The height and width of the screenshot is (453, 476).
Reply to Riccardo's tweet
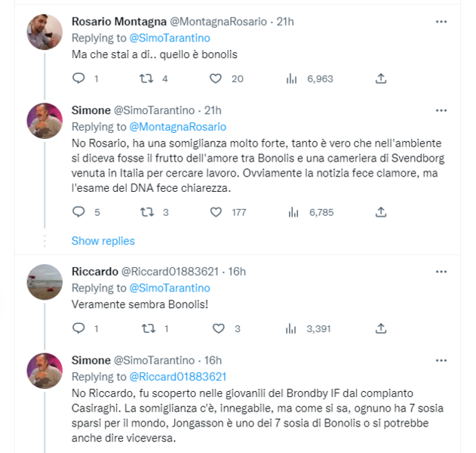coord(79,328)
